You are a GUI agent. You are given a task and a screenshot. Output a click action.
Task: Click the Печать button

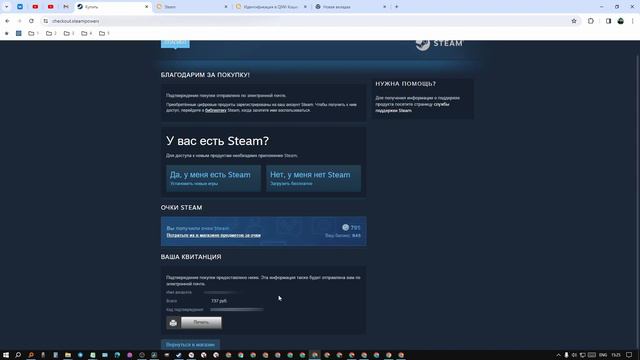click(201, 323)
